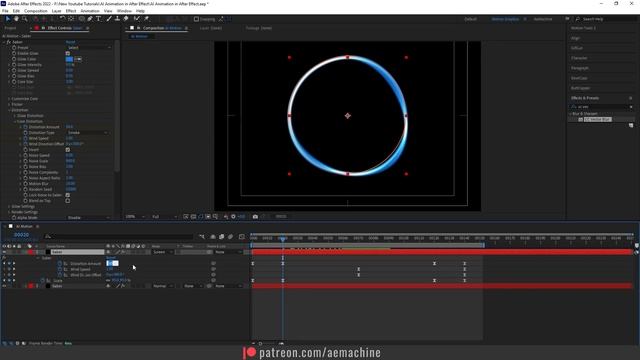Open the Character panel

pos(579,58)
